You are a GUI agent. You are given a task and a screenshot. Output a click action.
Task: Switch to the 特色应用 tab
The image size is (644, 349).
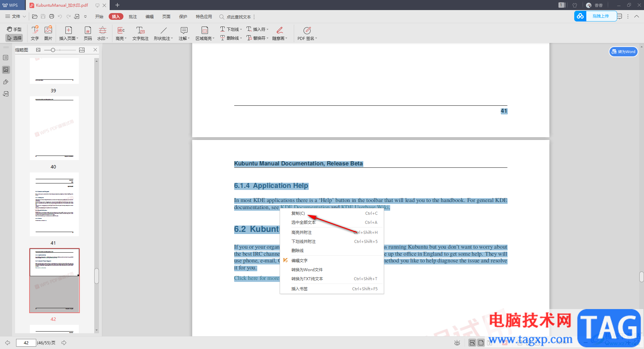pos(204,16)
